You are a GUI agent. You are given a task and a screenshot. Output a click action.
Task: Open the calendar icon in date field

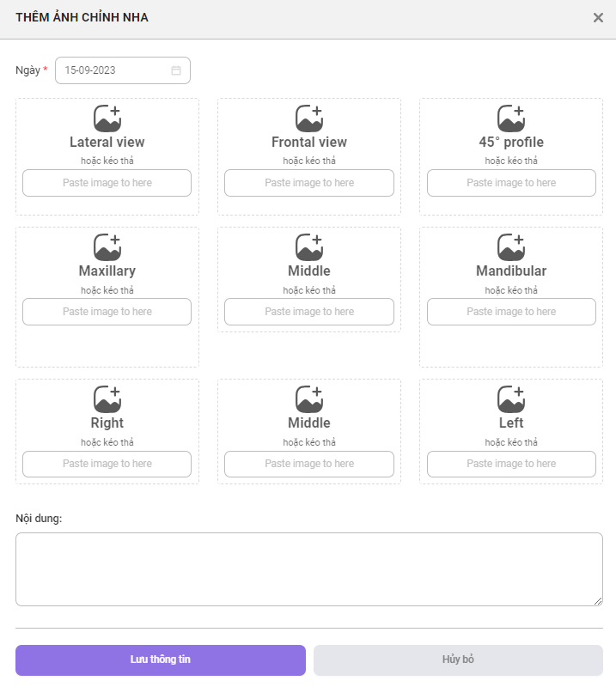(176, 70)
